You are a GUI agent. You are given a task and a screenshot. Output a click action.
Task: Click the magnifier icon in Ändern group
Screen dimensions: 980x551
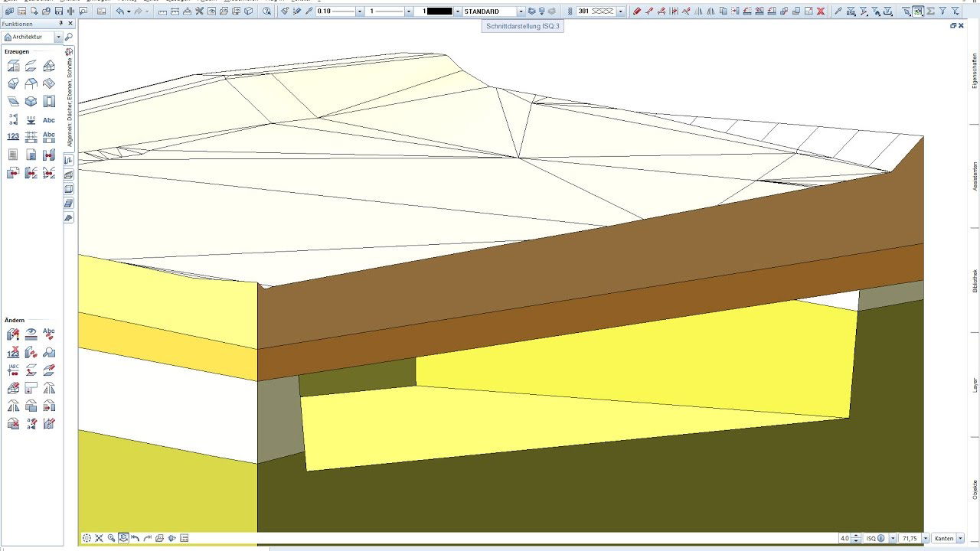(49, 353)
